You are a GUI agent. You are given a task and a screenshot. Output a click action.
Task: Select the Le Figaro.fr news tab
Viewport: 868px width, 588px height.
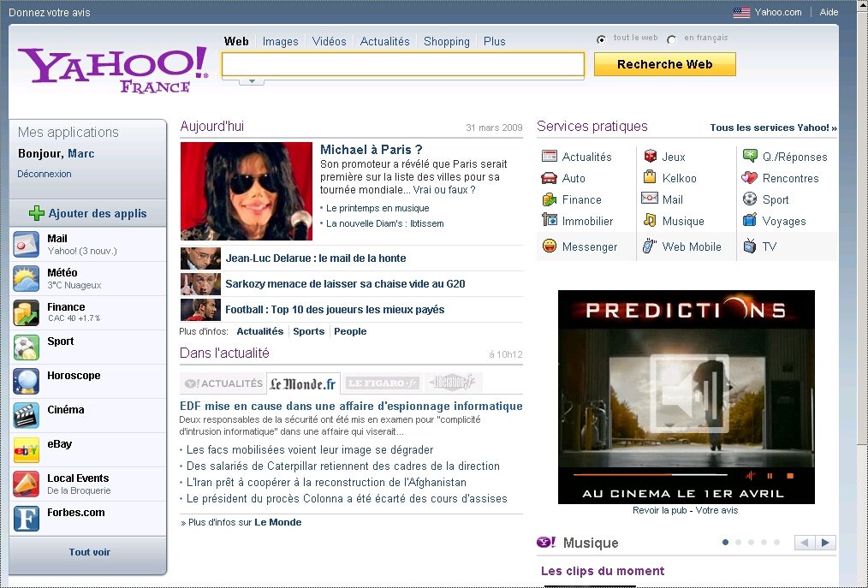[382, 383]
